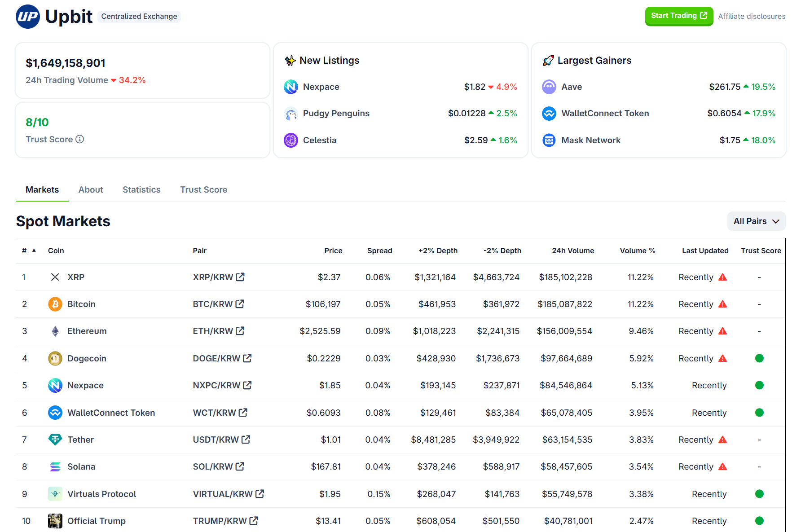Click the Pudgy Penguins coin icon
Screen dimensions: 801x532
[x=291, y=114]
